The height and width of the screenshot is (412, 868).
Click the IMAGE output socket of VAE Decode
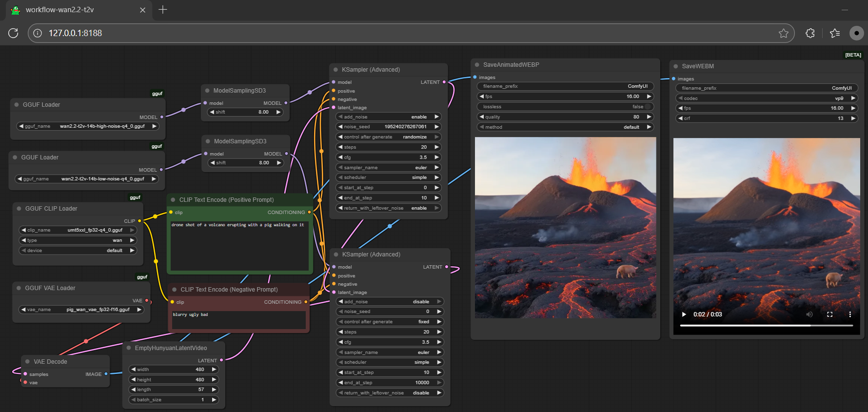[x=106, y=374]
